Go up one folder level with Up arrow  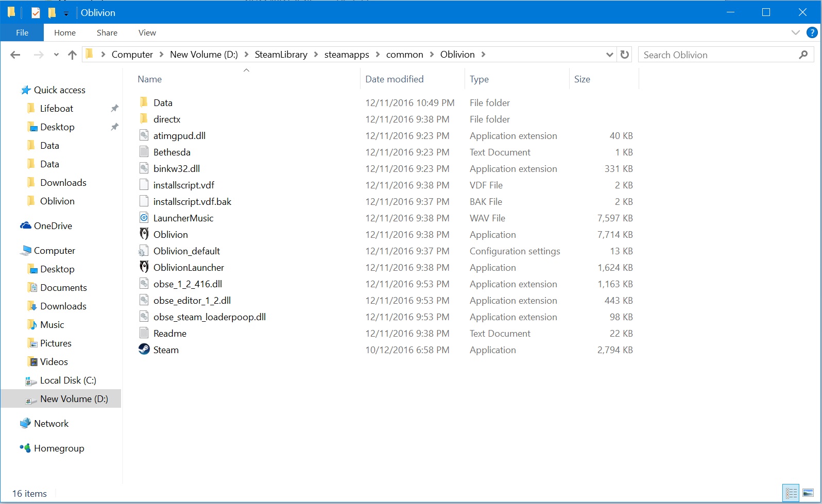(72, 55)
